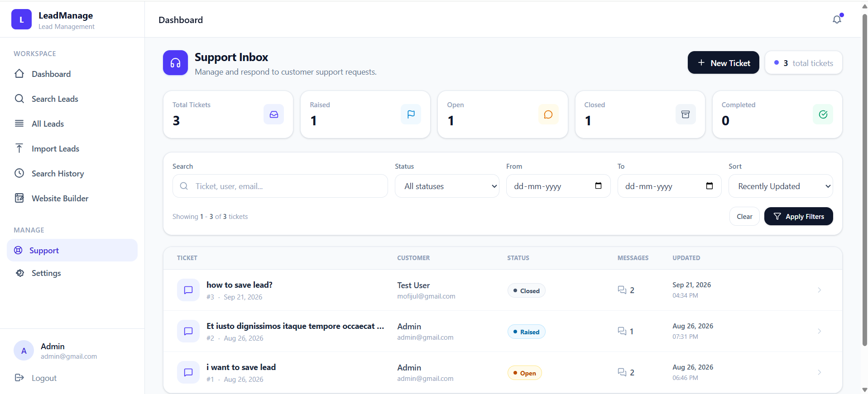The width and height of the screenshot is (868, 394).
Task: Click the Closed status badge
Action: pyautogui.click(x=526, y=290)
